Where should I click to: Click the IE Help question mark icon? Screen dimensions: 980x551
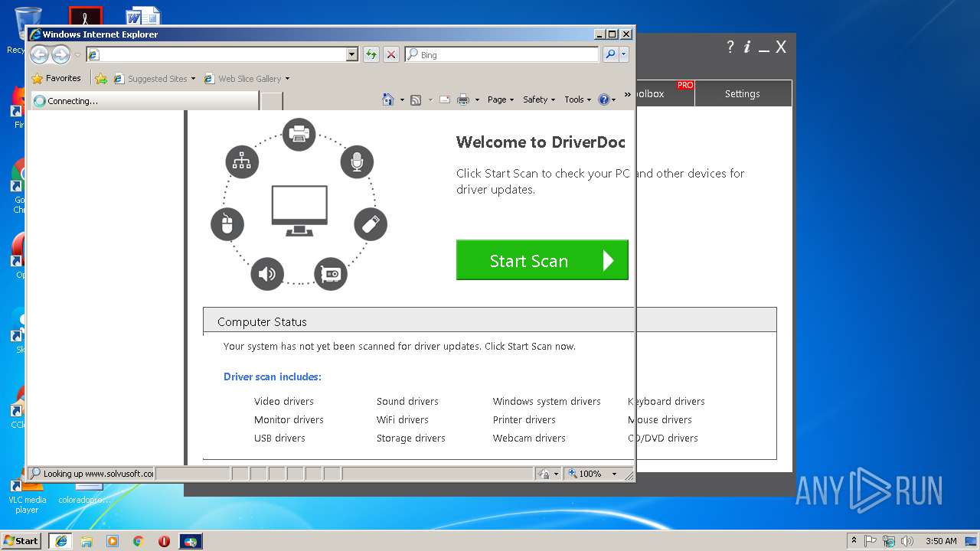603,99
